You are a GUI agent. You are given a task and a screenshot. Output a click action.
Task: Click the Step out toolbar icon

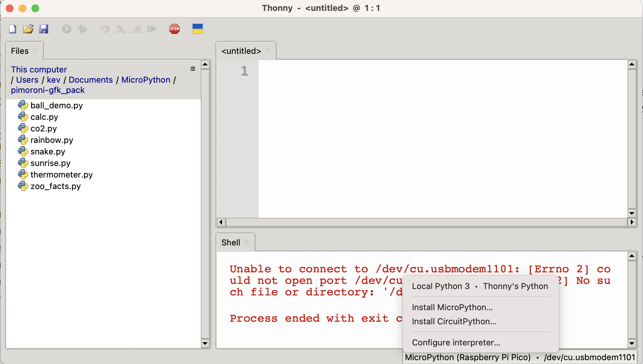point(136,29)
